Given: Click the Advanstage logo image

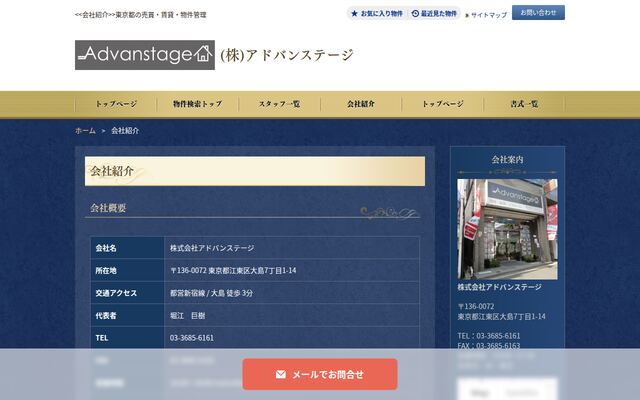Looking at the screenshot, I should [144, 55].
